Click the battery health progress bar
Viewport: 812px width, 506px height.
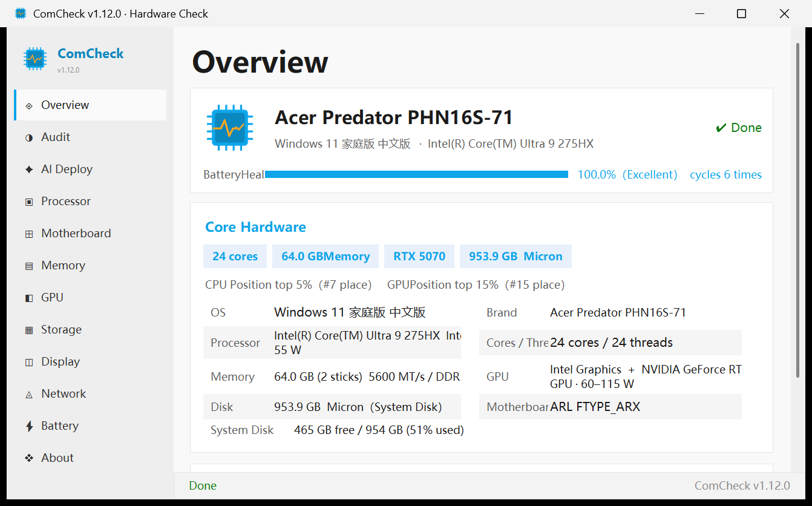tap(416, 174)
